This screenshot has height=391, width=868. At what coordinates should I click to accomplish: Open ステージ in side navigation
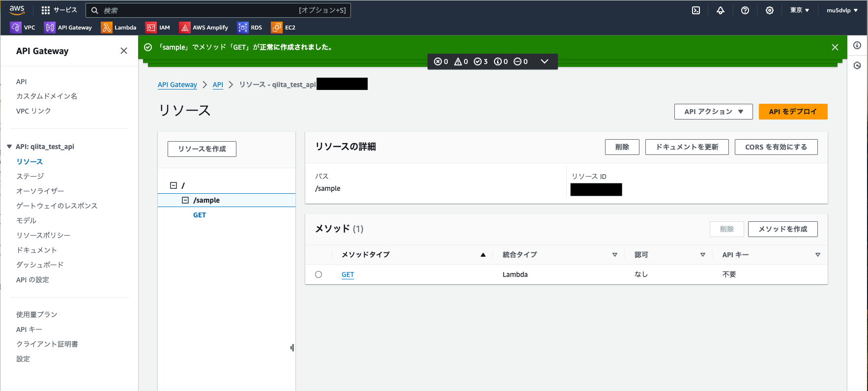click(30, 176)
